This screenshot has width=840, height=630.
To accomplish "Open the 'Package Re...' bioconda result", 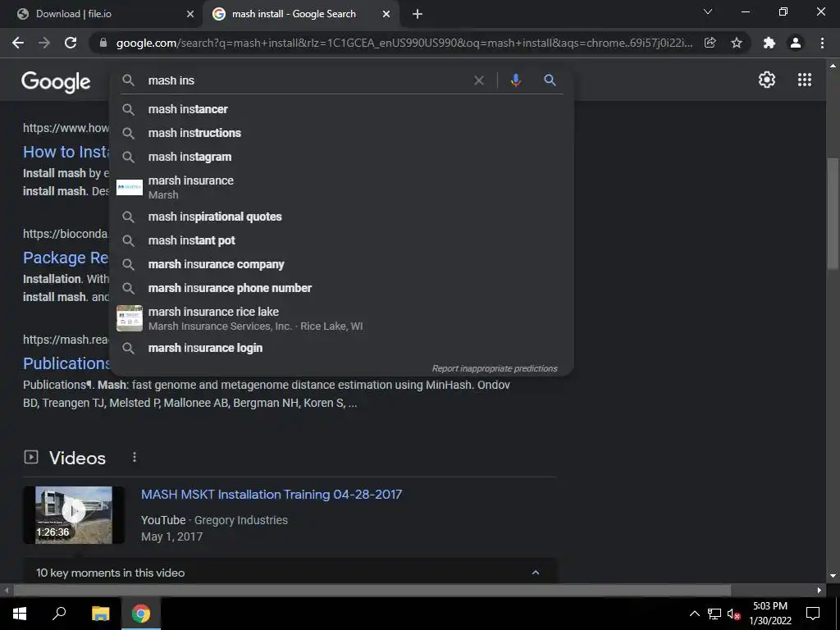I will [x=66, y=258].
